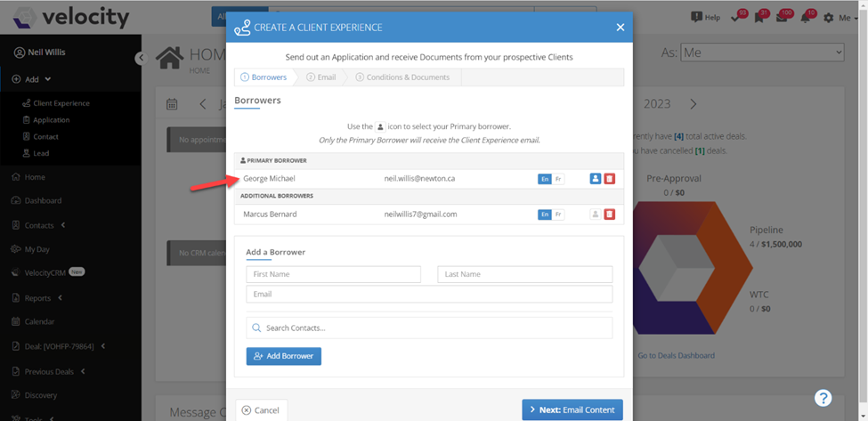Click neilwillis7@gmail.com email text
The height and width of the screenshot is (421, 868).
421,215
